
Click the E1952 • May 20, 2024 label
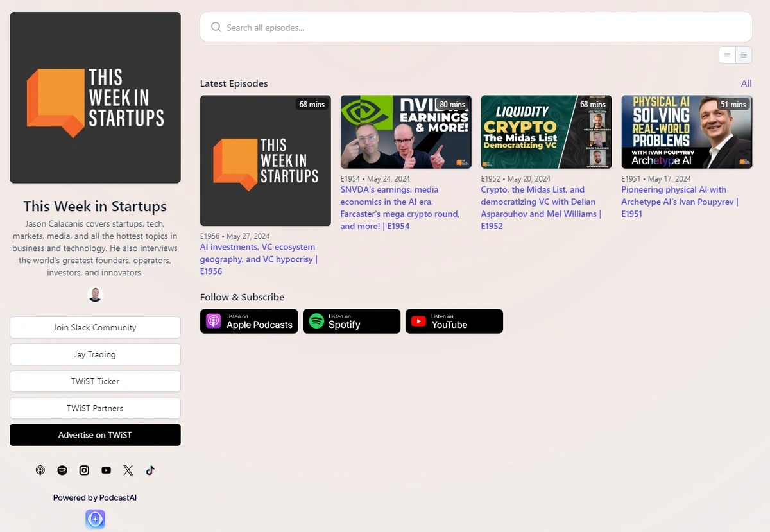pos(516,179)
